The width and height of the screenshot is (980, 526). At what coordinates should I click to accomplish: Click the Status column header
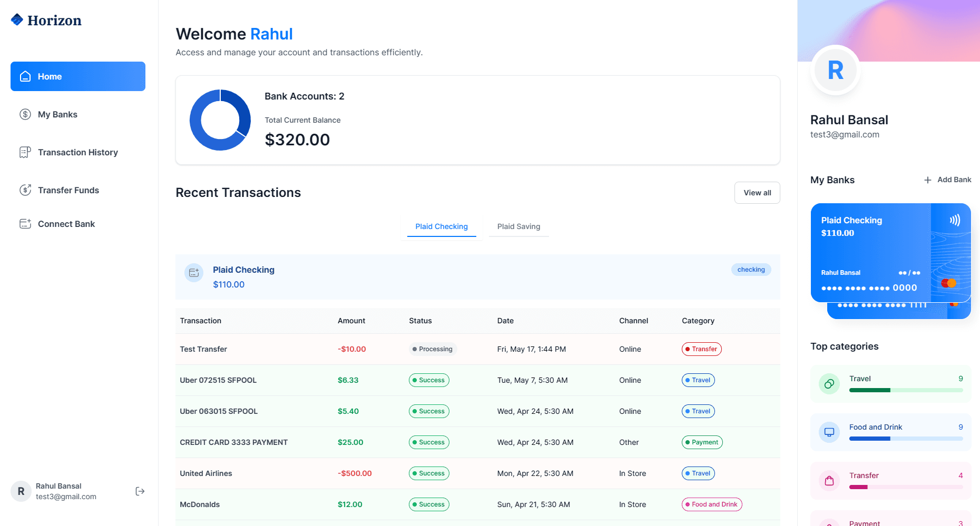tap(420, 321)
